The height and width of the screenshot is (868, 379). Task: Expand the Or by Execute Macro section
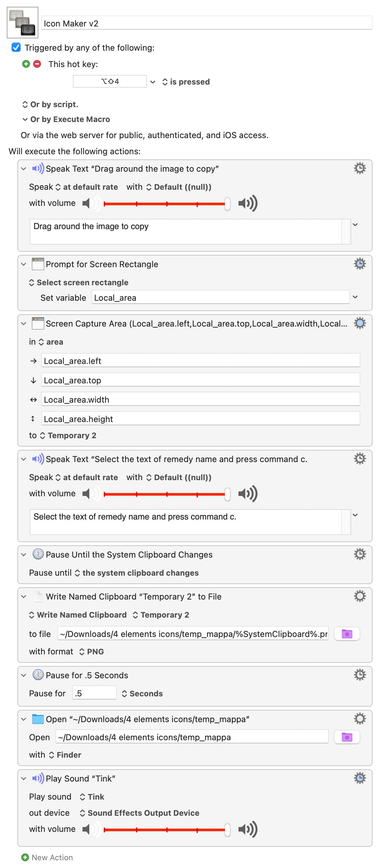25,119
